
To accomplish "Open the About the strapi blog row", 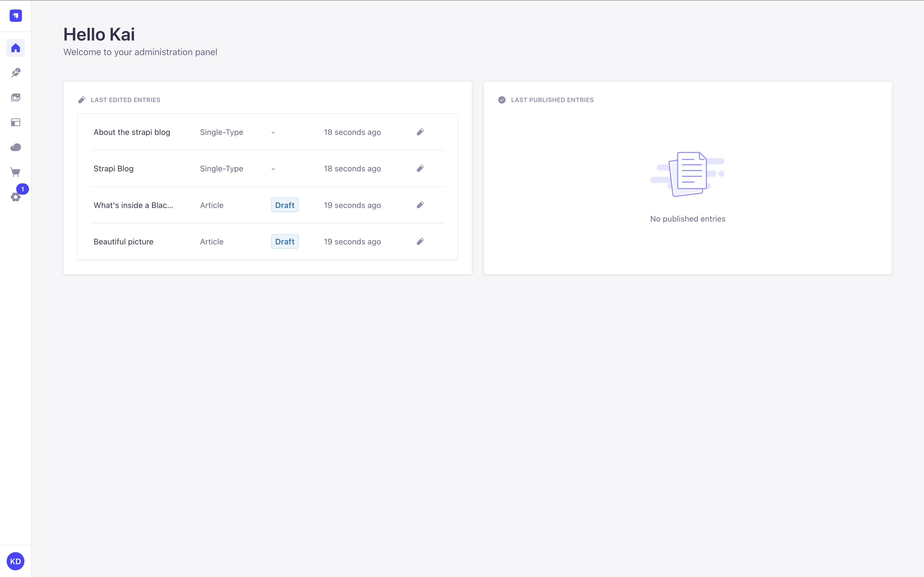I will (x=132, y=132).
